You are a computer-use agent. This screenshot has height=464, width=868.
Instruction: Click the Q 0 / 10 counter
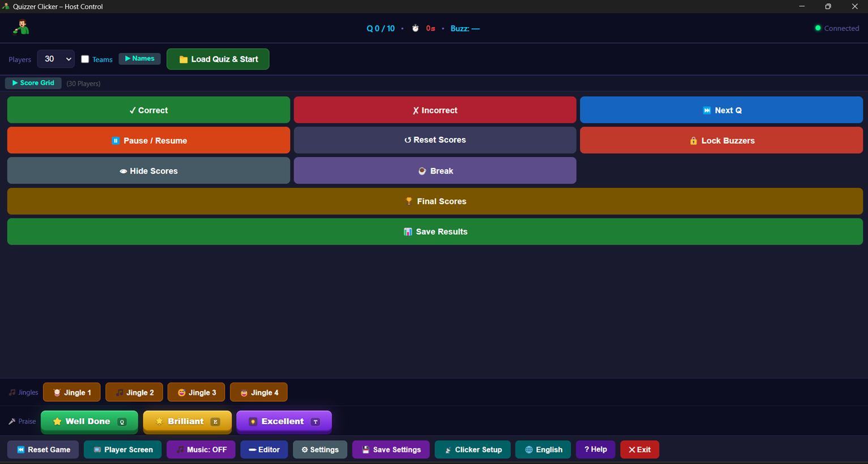pyautogui.click(x=380, y=28)
